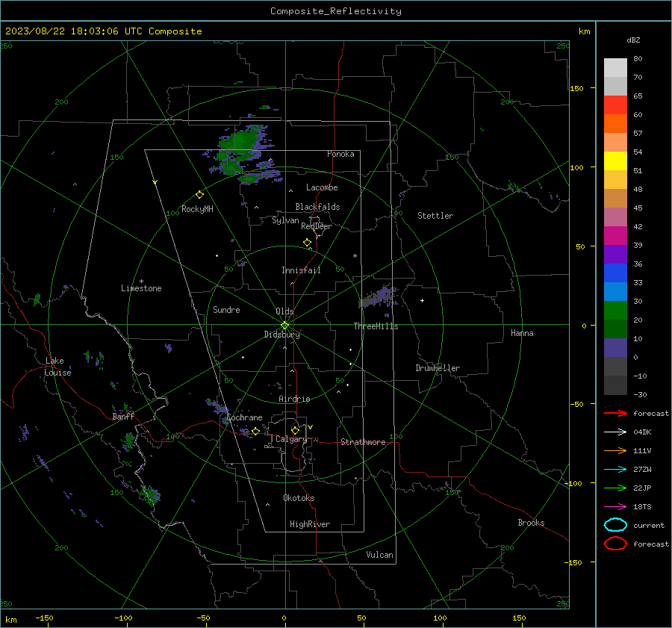Click the orange 111V arrow in legend
This screenshot has height=628, width=672.
click(615, 450)
